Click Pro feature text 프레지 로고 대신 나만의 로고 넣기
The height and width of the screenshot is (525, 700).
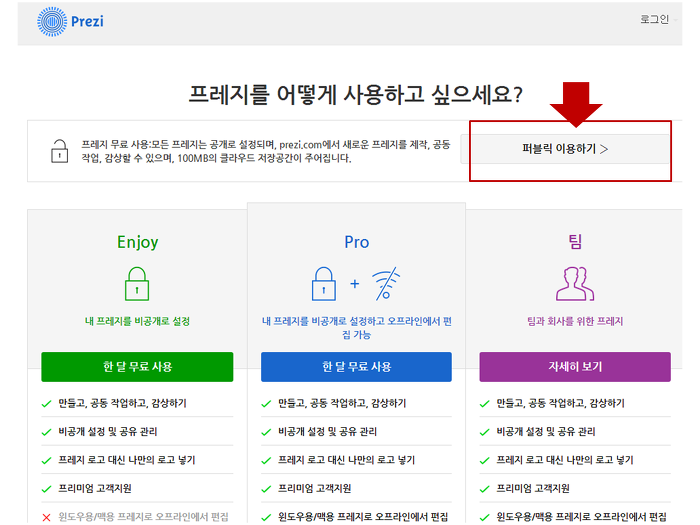(346, 460)
